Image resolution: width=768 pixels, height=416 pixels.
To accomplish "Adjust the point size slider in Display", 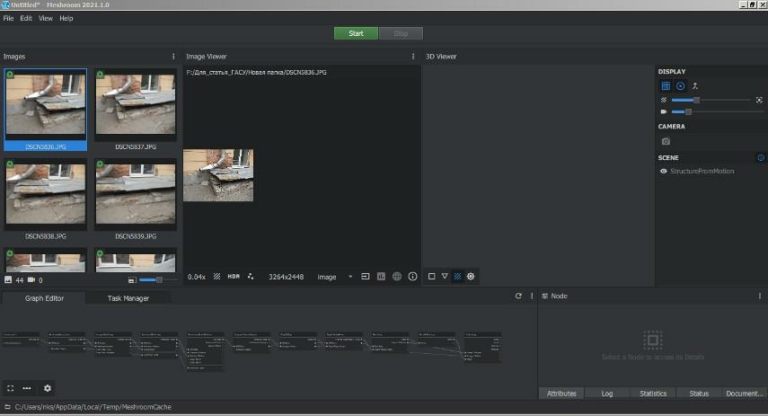I will tap(696, 100).
